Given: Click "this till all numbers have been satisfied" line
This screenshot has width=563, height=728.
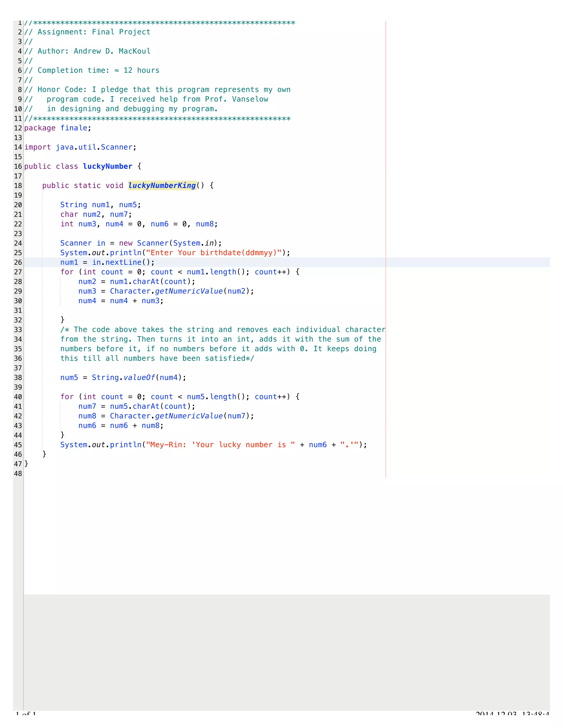Looking at the screenshot, I should pos(158,358).
